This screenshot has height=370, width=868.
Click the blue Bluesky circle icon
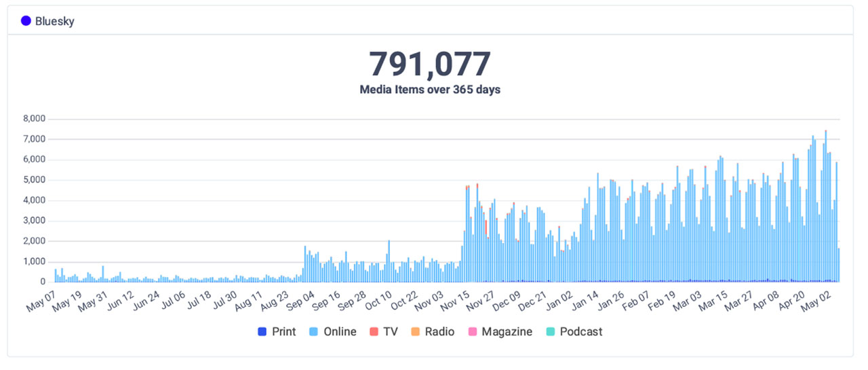click(26, 21)
